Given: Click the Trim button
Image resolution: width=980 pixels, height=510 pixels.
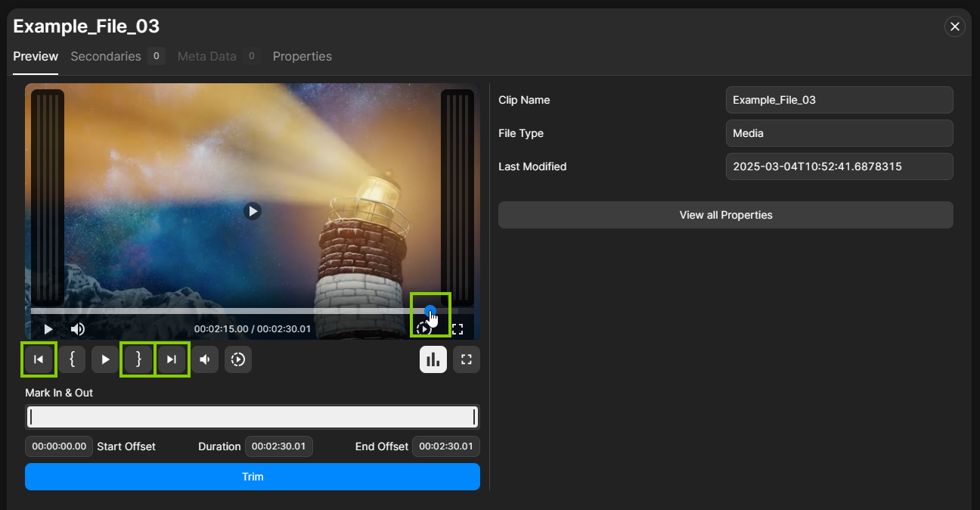Looking at the screenshot, I should click(x=253, y=477).
